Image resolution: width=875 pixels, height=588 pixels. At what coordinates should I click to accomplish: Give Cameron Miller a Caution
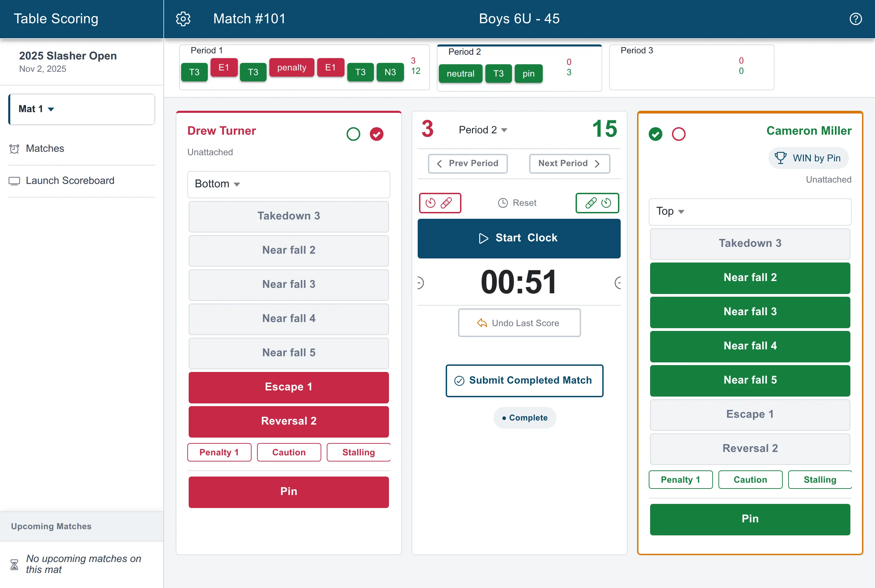click(750, 480)
